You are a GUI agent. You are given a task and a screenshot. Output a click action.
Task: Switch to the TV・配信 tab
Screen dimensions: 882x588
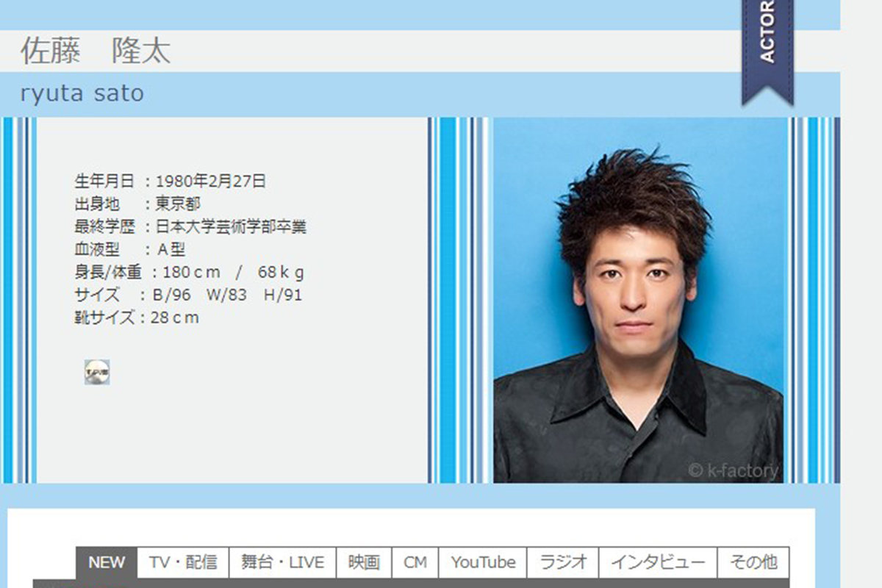coord(183,563)
